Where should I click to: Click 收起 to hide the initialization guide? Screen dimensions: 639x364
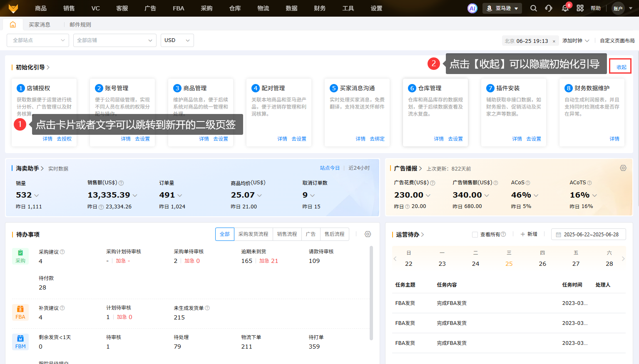[x=621, y=67]
